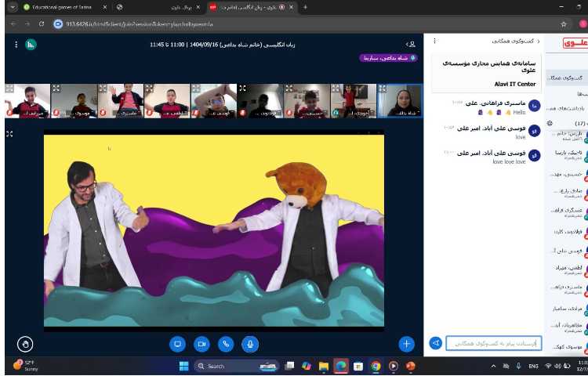Viewport: 588px width, 376px height.
Task: Select user 'صادق زارع' in users list
Action: [x=568, y=193]
